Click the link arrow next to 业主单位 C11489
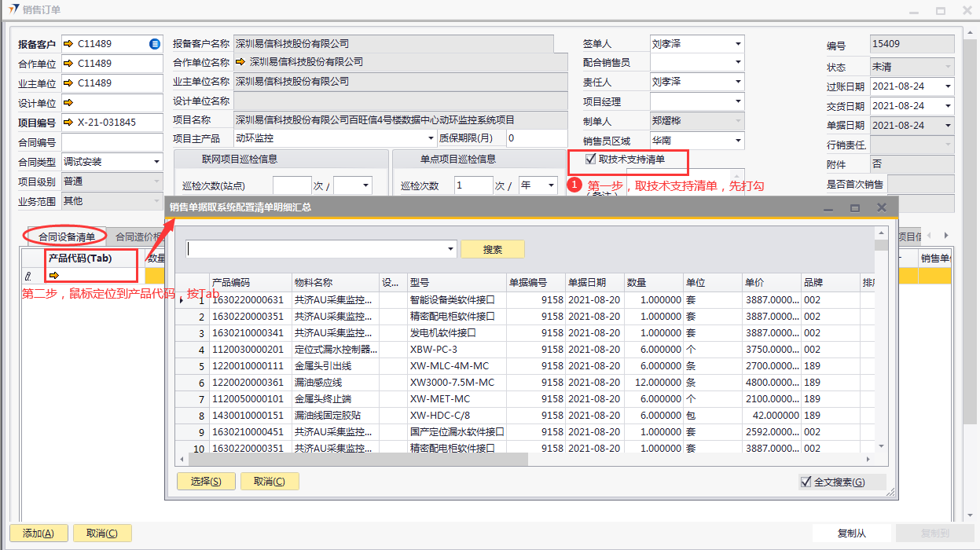 68,83
